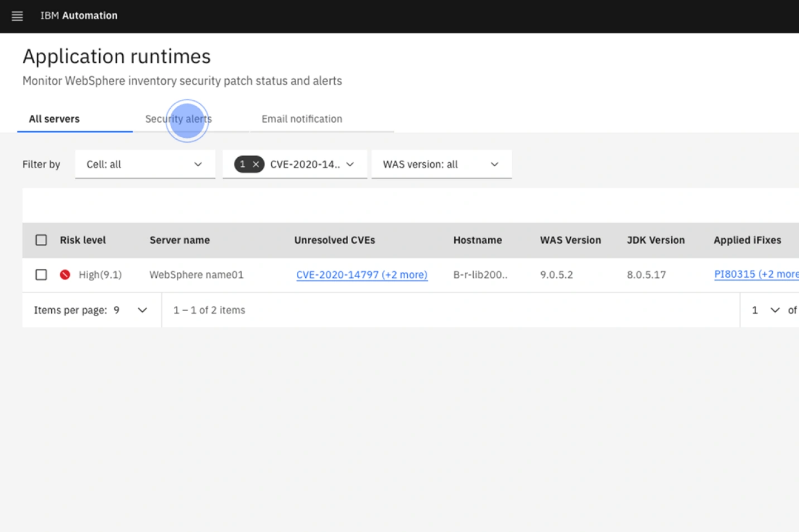The width and height of the screenshot is (799, 532).
Task: Change items per page dropdown
Action: 142,310
